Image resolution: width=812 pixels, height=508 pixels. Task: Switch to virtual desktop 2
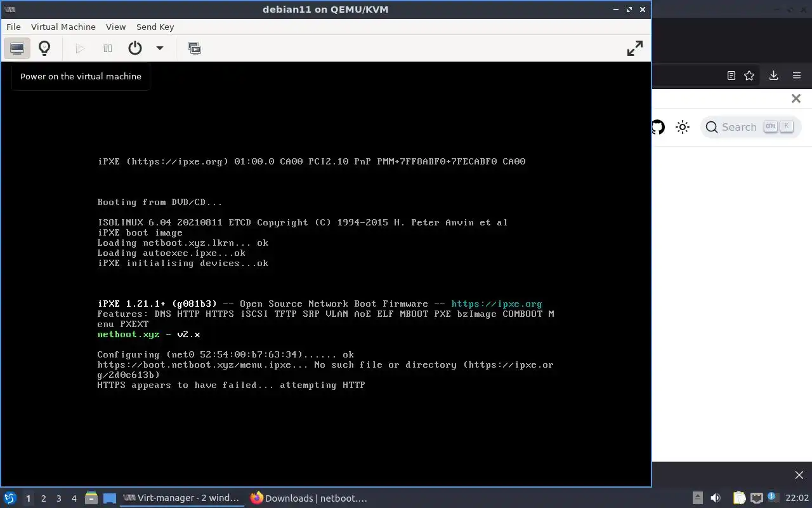tap(43, 498)
